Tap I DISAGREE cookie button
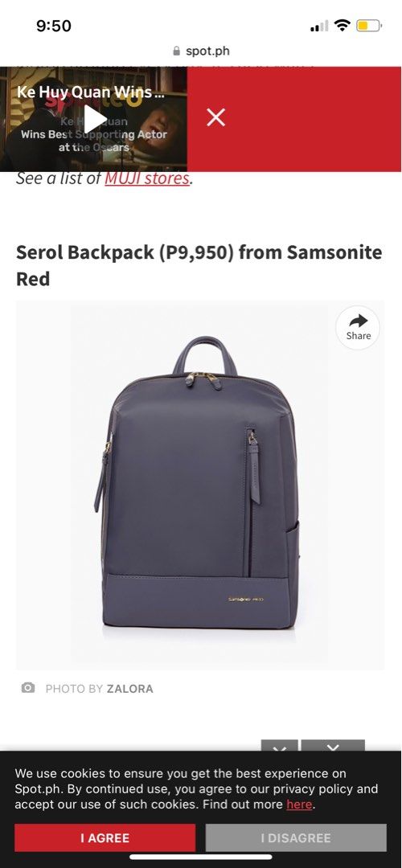402x868 pixels. coord(296,837)
